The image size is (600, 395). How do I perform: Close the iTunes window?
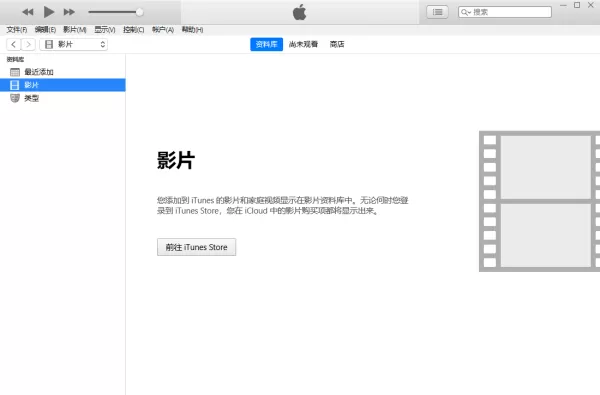590,5
